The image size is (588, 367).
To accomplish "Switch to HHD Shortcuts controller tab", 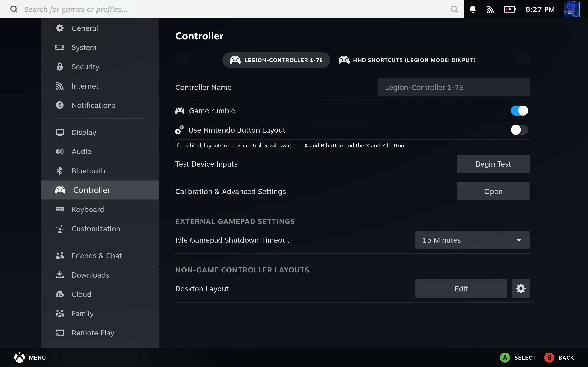I will click(x=407, y=60).
